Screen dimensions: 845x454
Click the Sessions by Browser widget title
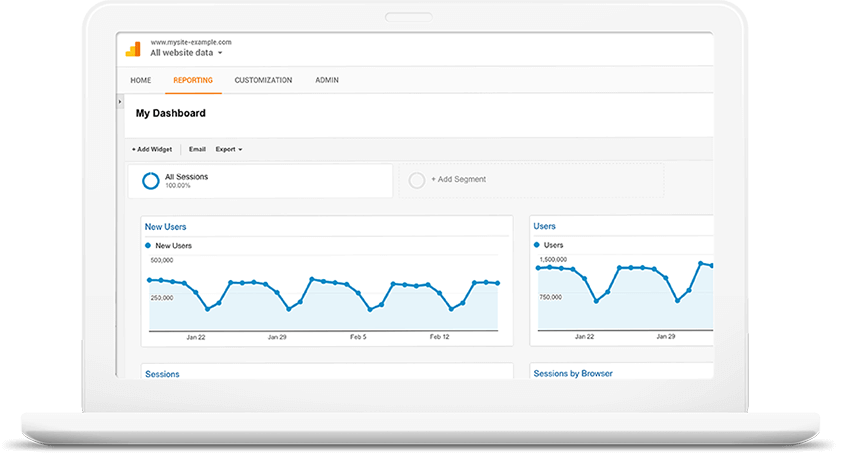(x=573, y=374)
